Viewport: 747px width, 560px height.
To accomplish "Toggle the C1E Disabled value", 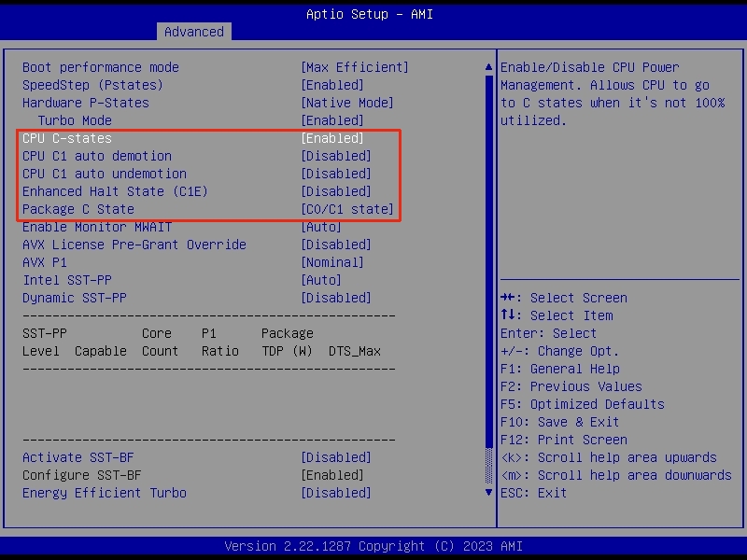I will [x=336, y=191].
